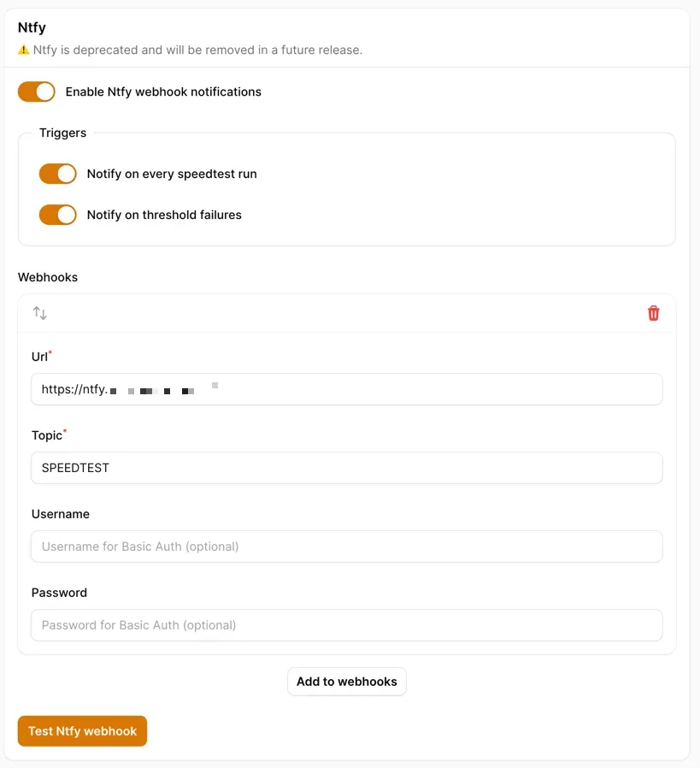
Task: Click the red asterisk beside the Url label
Action: click(x=50, y=352)
